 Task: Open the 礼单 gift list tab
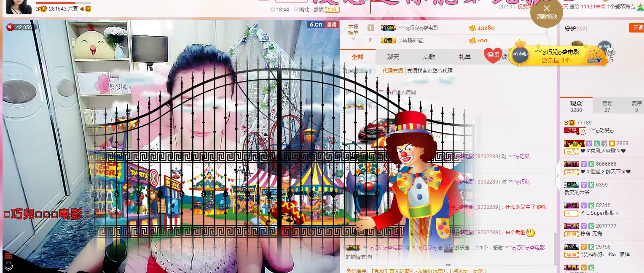coord(465,57)
